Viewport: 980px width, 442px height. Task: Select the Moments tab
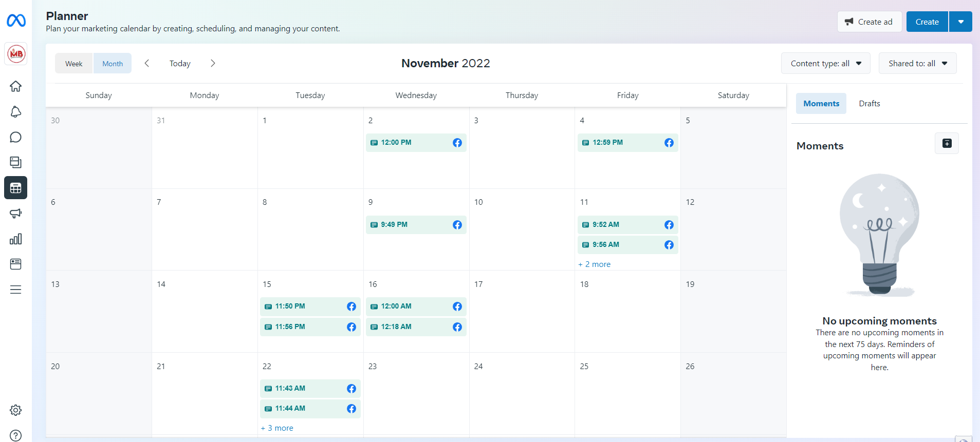click(821, 104)
